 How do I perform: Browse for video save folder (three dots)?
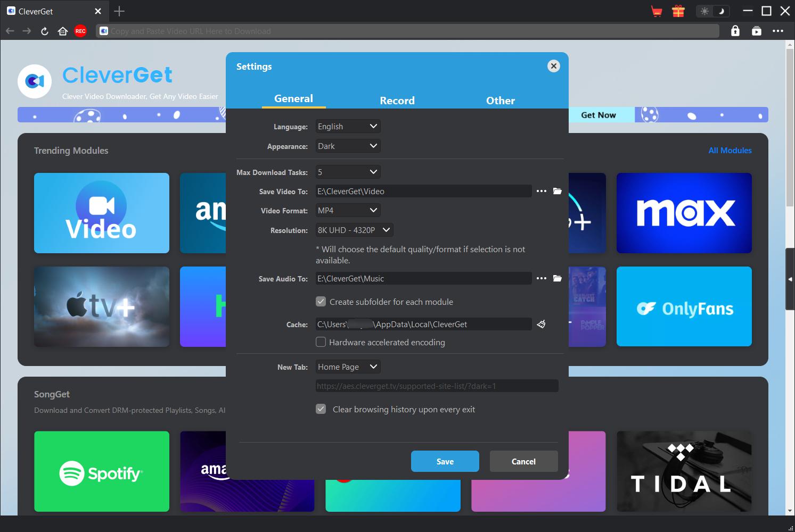pos(542,191)
